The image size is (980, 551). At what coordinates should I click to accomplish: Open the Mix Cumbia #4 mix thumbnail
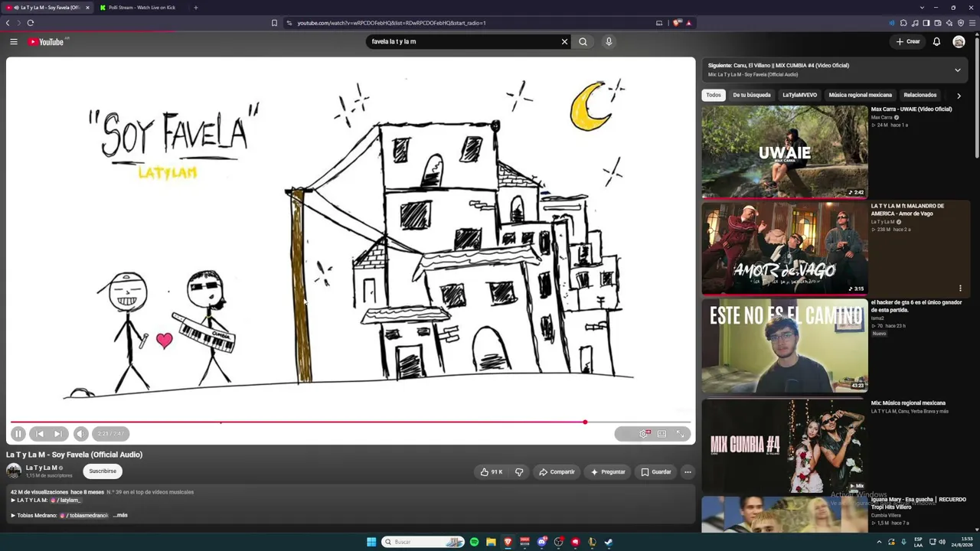pos(785,445)
